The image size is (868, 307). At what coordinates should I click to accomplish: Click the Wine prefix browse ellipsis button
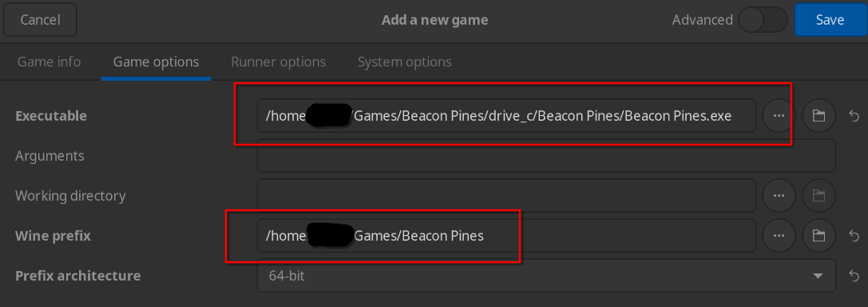(x=779, y=236)
